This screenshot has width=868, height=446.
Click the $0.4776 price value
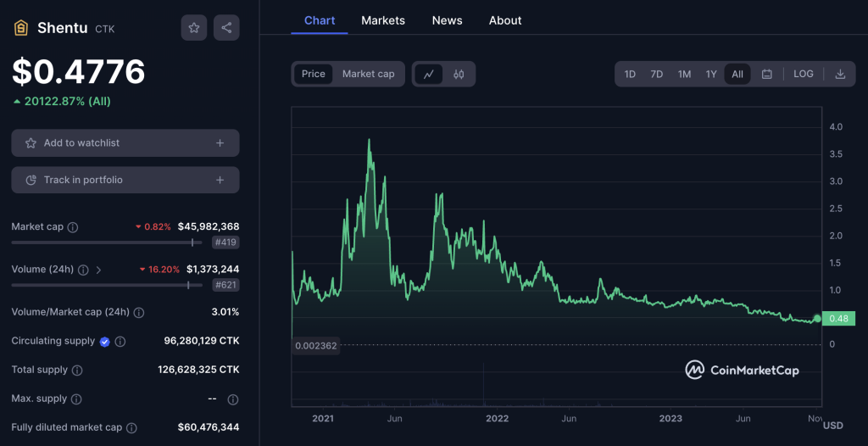coord(79,71)
